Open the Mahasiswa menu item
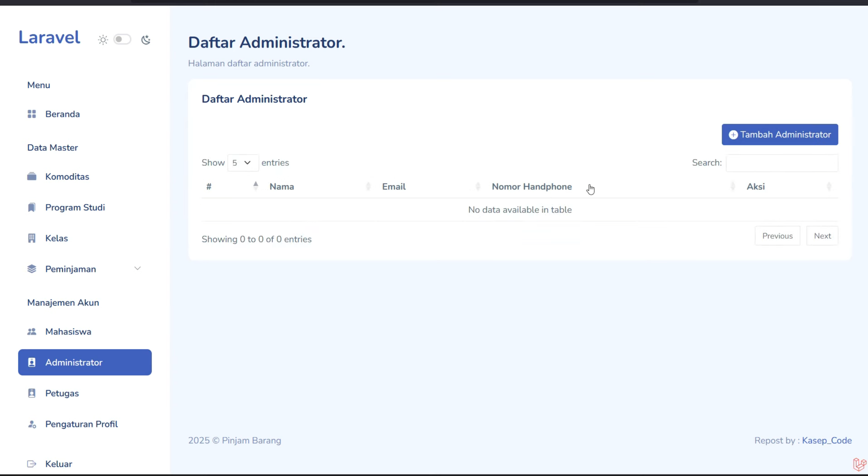Screen dimensions: 868x476 [85, 332]
